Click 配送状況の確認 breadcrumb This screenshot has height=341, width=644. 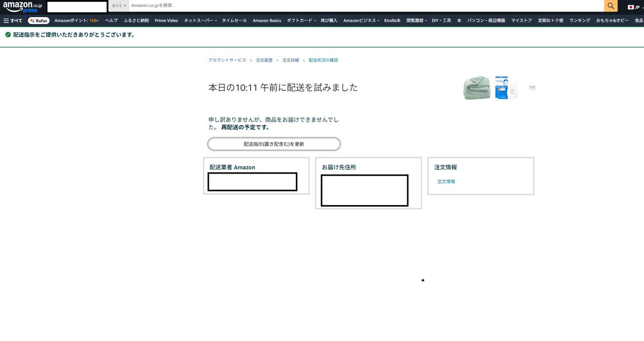(x=323, y=60)
